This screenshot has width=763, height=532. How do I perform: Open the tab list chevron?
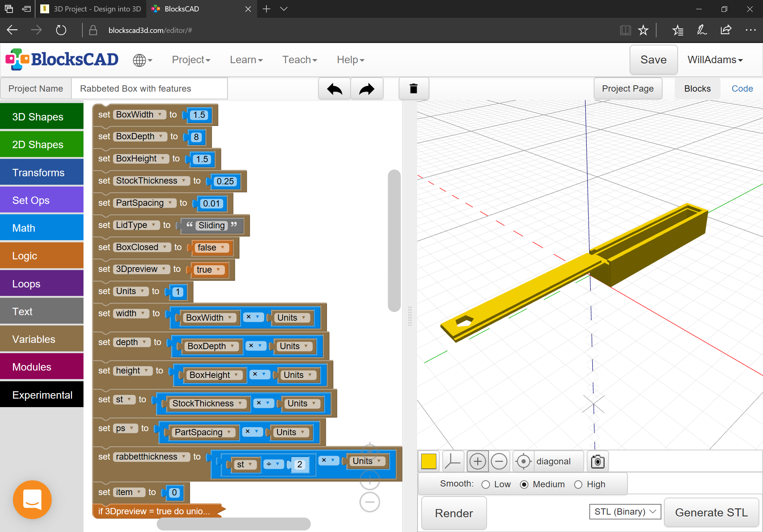(x=284, y=9)
